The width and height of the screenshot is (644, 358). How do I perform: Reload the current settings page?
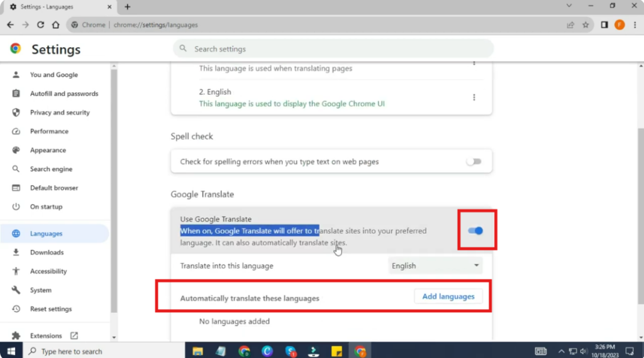coord(40,25)
